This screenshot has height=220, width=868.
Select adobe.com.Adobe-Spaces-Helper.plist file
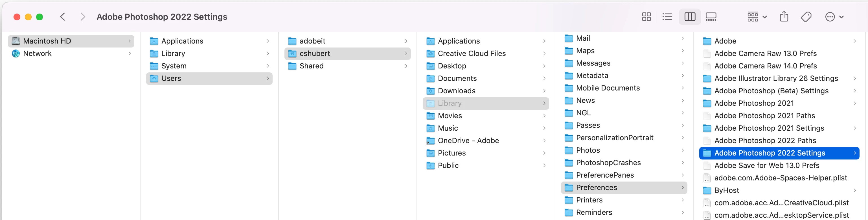pyautogui.click(x=781, y=178)
